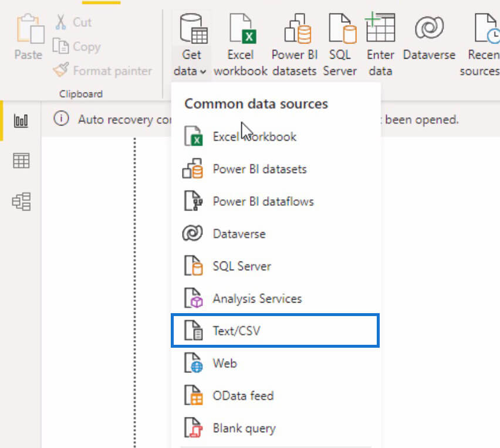Open the Recent sources ribbon button
500x448 pixels.
(x=480, y=46)
